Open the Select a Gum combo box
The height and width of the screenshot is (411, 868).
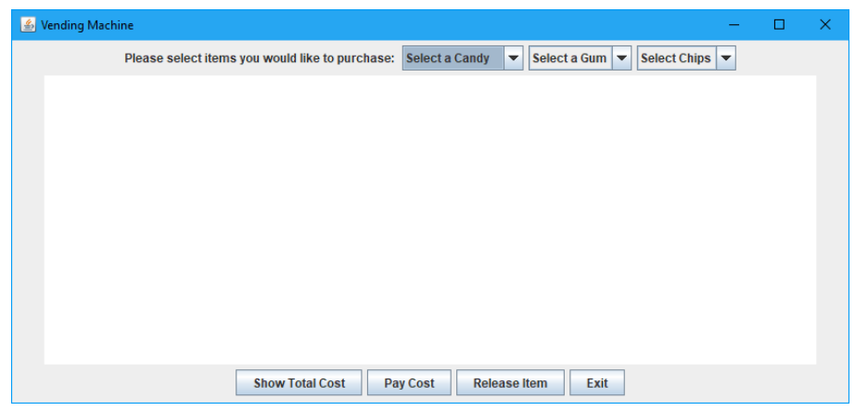[x=580, y=58]
